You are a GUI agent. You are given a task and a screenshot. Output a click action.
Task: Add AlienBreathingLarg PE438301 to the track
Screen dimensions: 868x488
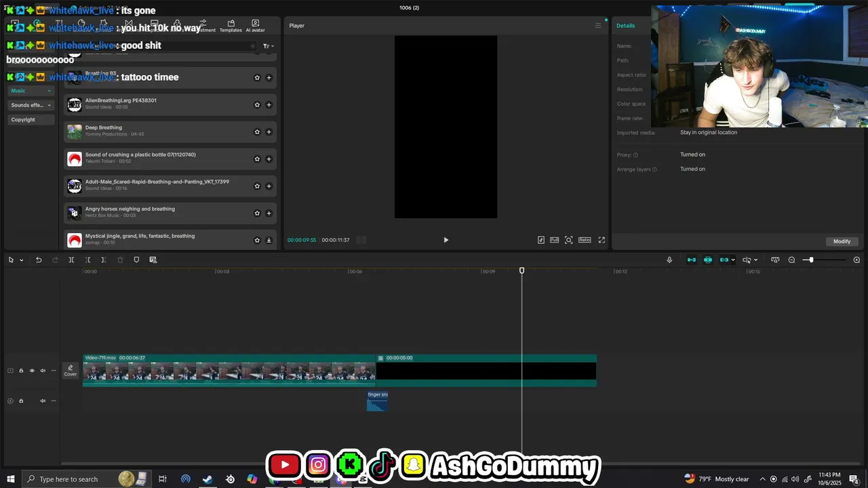pos(269,104)
